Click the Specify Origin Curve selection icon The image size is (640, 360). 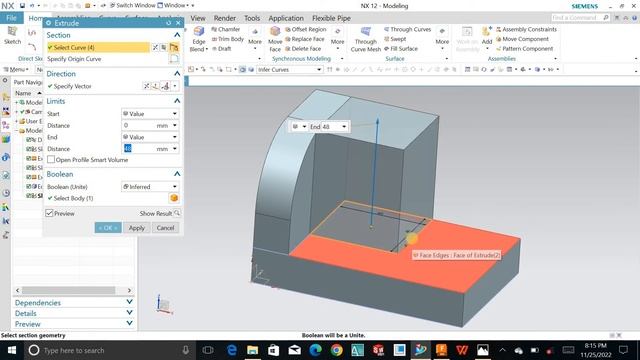(x=174, y=59)
